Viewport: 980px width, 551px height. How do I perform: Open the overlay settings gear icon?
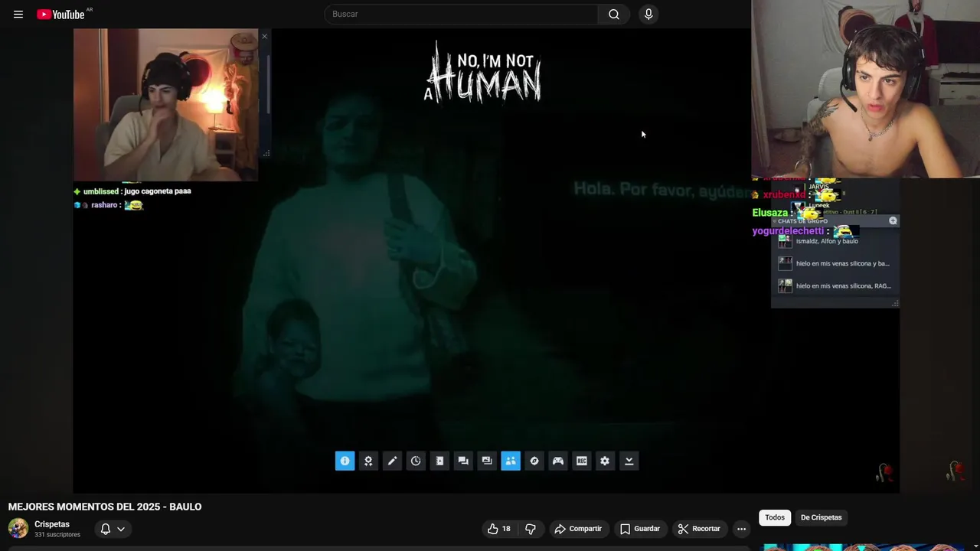[605, 461]
